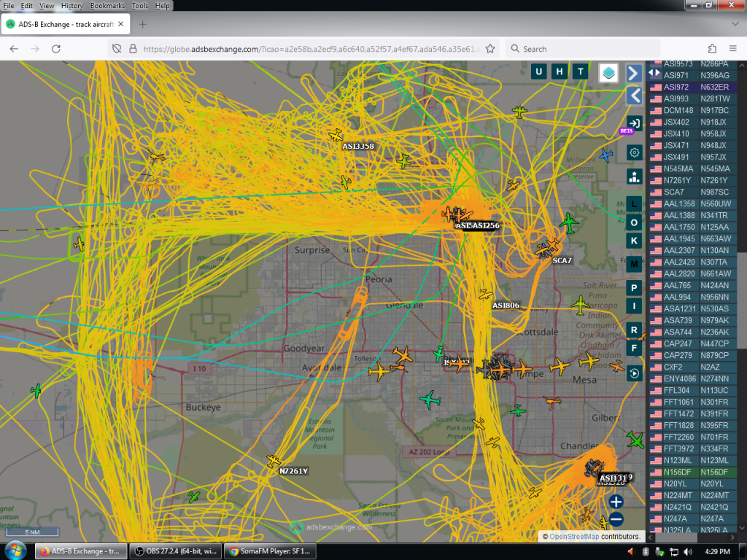Click the tracking protection shield icon
Image resolution: width=747 pixels, height=560 pixels.
pyautogui.click(x=117, y=49)
